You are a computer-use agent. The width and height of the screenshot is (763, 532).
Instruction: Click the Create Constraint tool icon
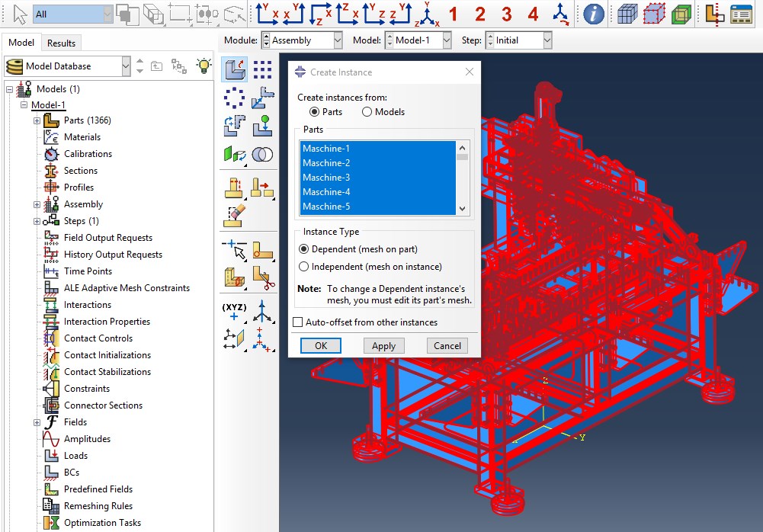point(235,154)
